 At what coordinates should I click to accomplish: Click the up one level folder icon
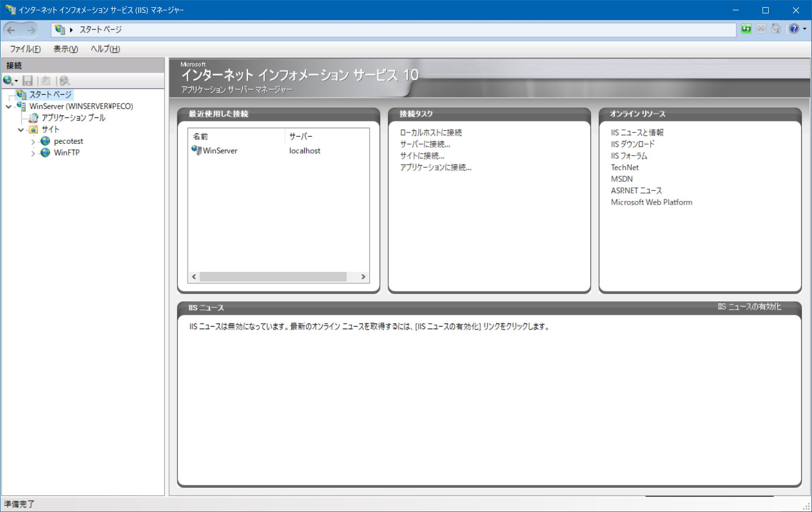pyautogui.click(x=46, y=80)
